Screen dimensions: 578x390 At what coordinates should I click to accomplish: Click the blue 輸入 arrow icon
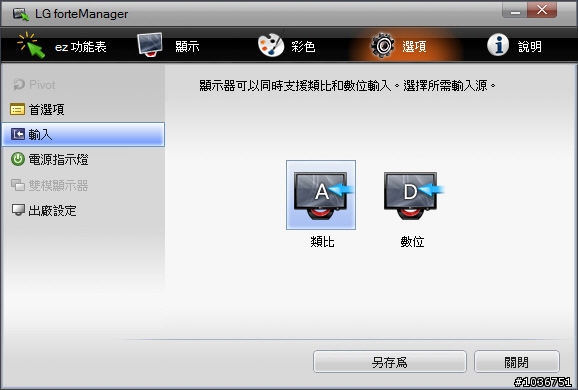point(18,135)
